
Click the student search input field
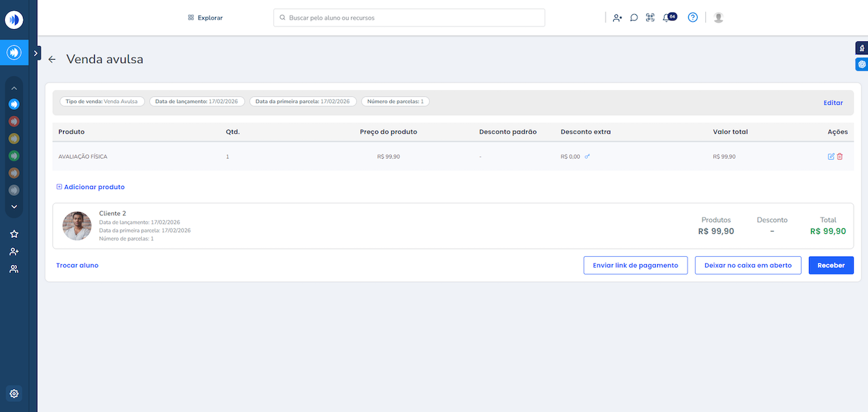tap(409, 18)
